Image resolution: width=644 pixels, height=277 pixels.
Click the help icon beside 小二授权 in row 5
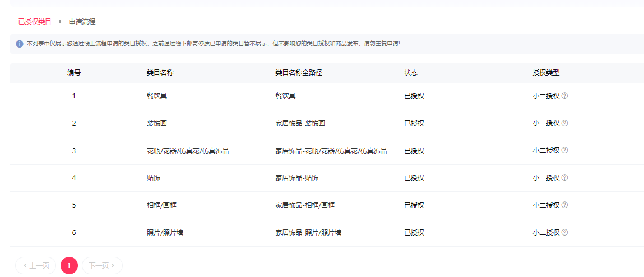[564, 205]
